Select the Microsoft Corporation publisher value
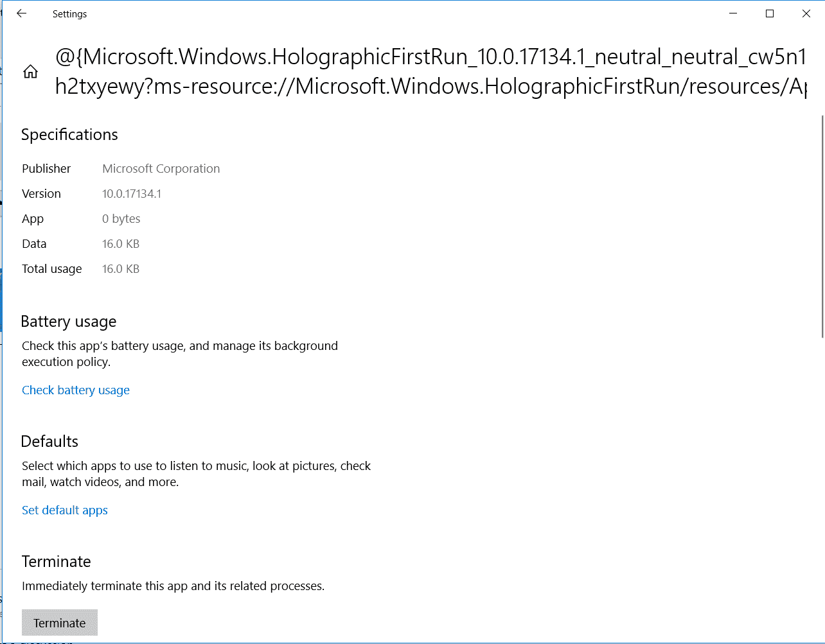 [x=161, y=169]
